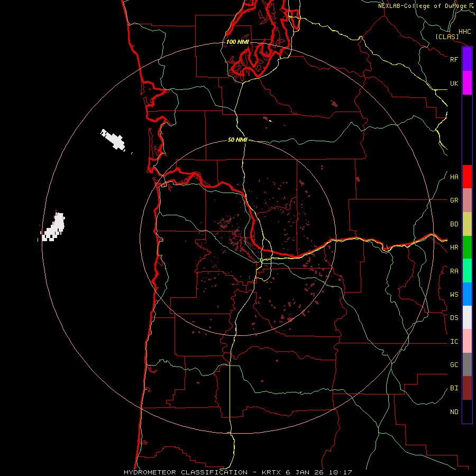Click the 'IC' legend label
Viewport: 476px width, 476px height.
454,342
